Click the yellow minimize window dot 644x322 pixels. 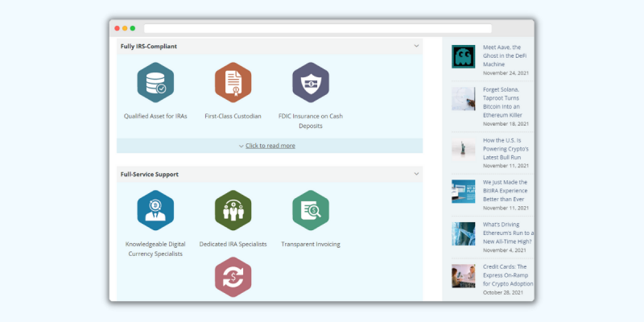[125, 28]
